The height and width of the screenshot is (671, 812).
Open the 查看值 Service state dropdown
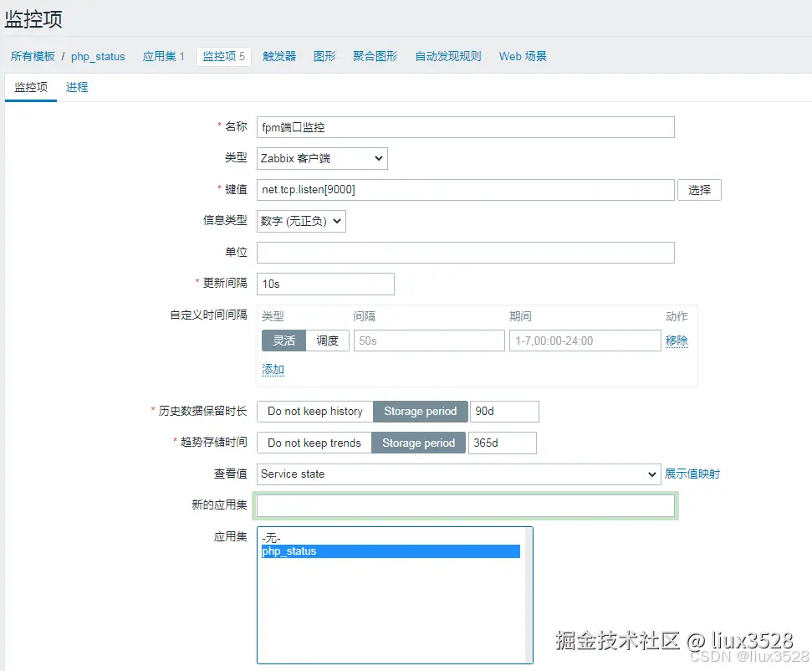tap(458, 474)
